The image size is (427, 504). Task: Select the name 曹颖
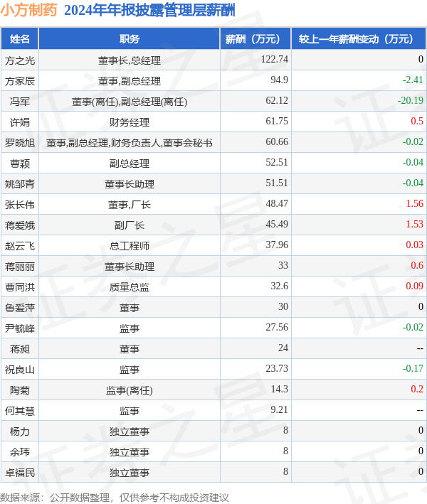[x=20, y=163]
